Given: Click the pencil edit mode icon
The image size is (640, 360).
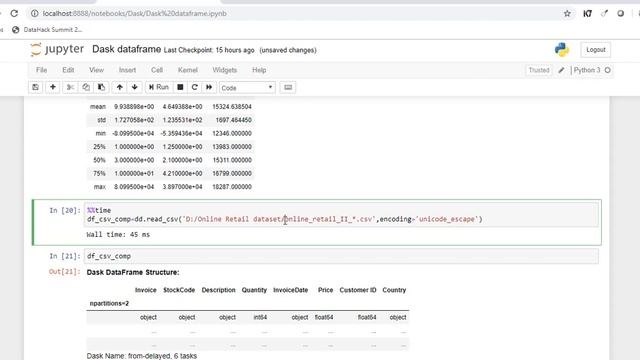Looking at the screenshot, I should [562, 70].
